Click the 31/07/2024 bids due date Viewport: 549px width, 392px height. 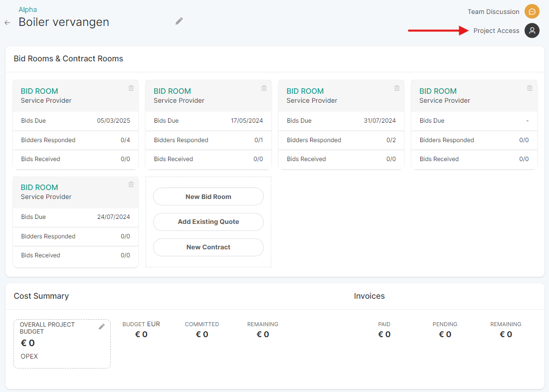(379, 121)
